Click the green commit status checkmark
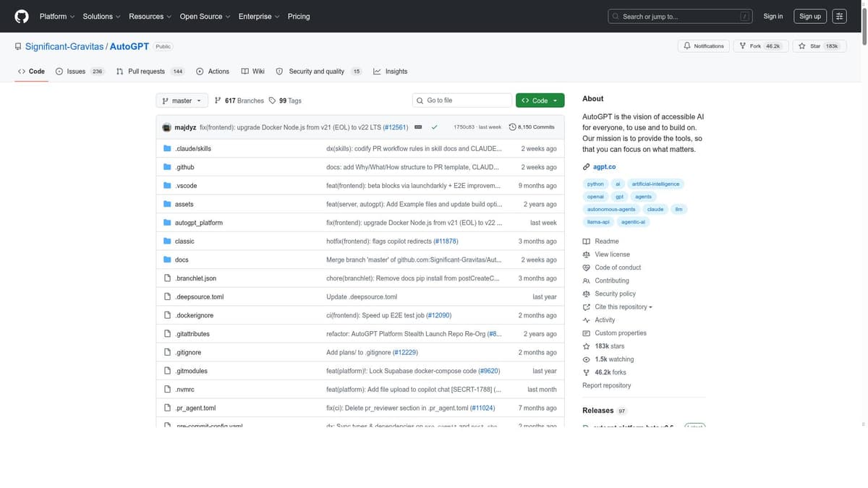The image size is (868, 488). pyautogui.click(x=434, y=127)
